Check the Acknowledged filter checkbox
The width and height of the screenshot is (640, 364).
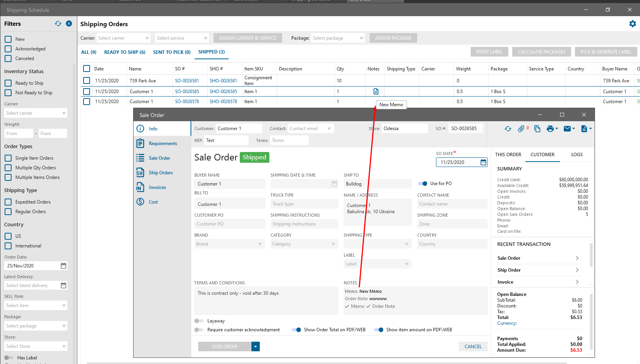pos(8,49)
